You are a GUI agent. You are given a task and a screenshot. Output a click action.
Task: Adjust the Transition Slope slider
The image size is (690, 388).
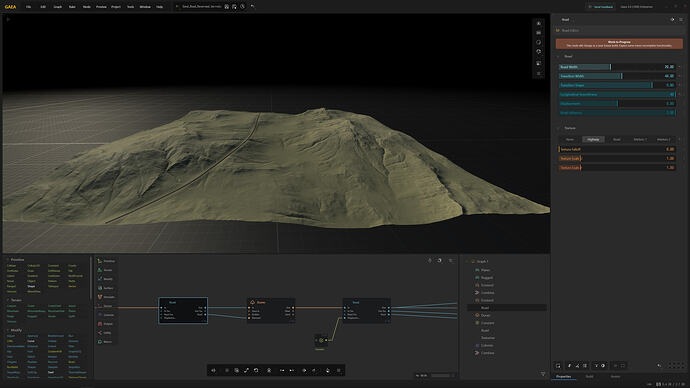(617, 85)
